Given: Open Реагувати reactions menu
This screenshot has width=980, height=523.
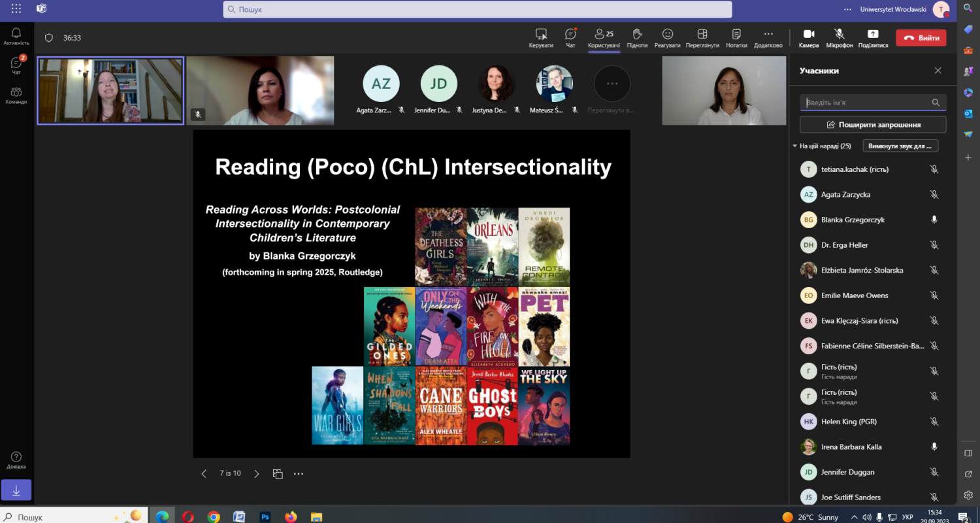Looking at the screenshot, I should pyautogui.click(x=667, y=38).
